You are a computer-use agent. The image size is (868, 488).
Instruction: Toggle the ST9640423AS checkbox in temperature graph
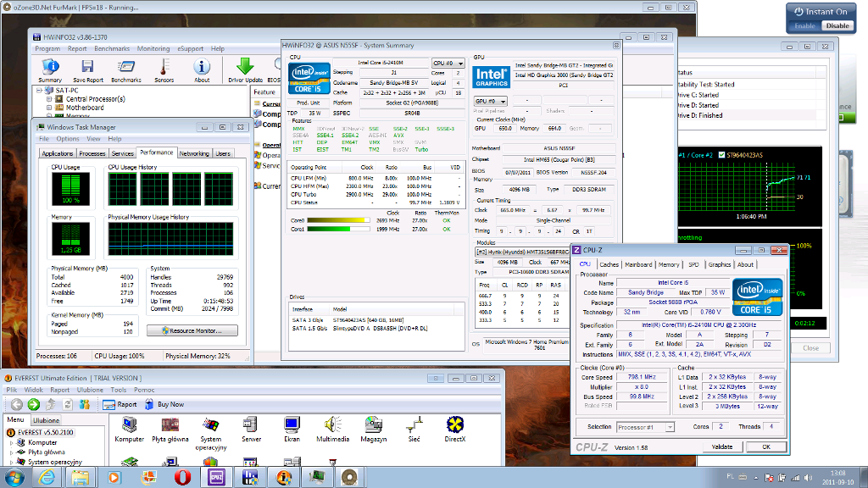coord(721,155)
